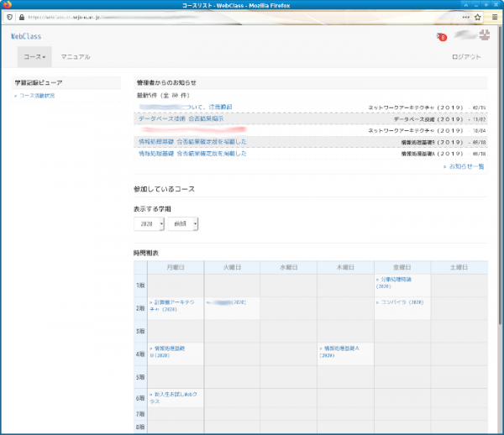Click the URL address bar
This screenshot has height=435, width=504.
point(241,17)
